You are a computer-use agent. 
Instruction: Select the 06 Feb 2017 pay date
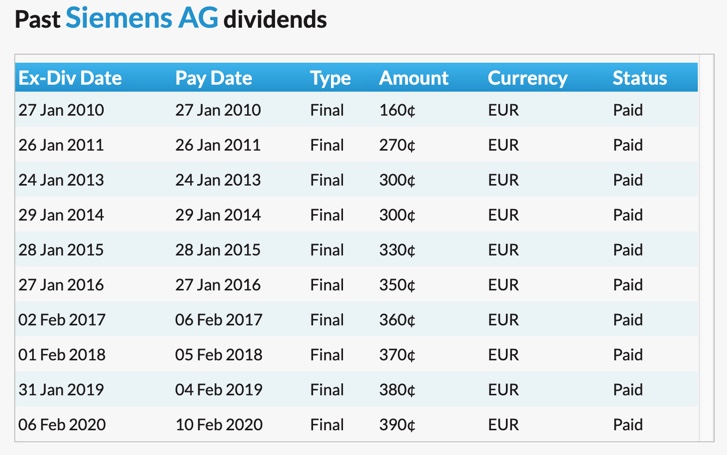[x=219, y=320]
